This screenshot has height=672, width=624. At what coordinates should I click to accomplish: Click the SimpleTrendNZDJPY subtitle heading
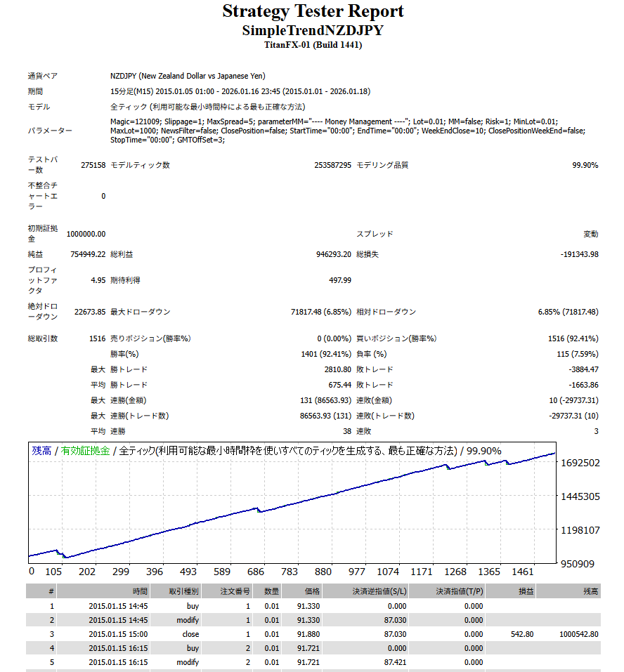pyautogui.click(x=313, y=31)
